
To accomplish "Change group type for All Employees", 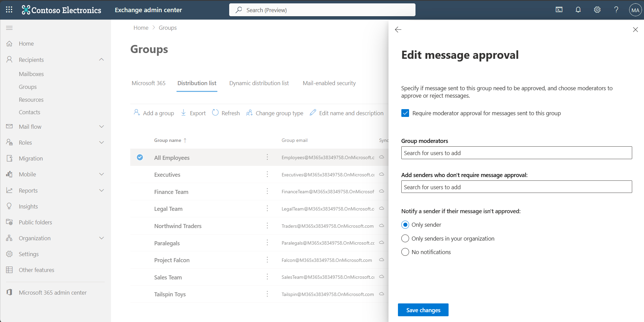I will pyautogui.click(x=274, y=113).
